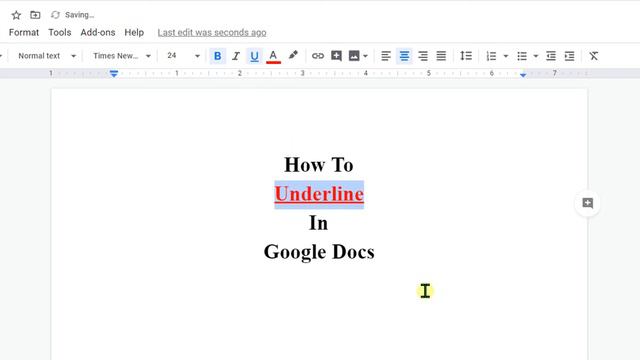The width and height of the screenshot is (640, 360).
Task: Click the right indent marker on ruler
Action: tap(523, 74)
